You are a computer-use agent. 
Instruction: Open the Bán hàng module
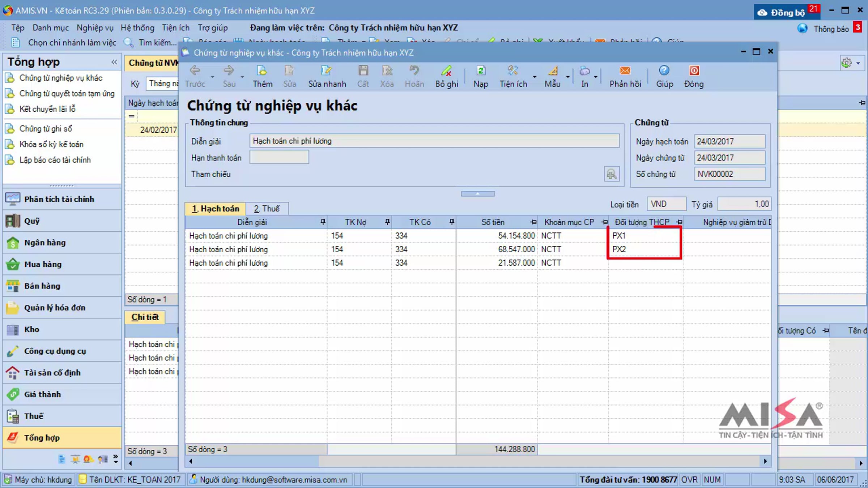click(x=62, y=286)
